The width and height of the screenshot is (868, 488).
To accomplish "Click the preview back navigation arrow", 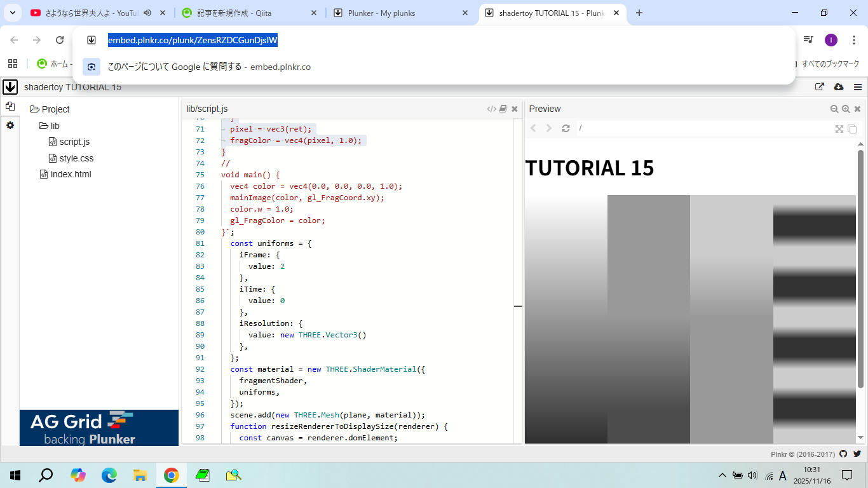I will [533, 128].
